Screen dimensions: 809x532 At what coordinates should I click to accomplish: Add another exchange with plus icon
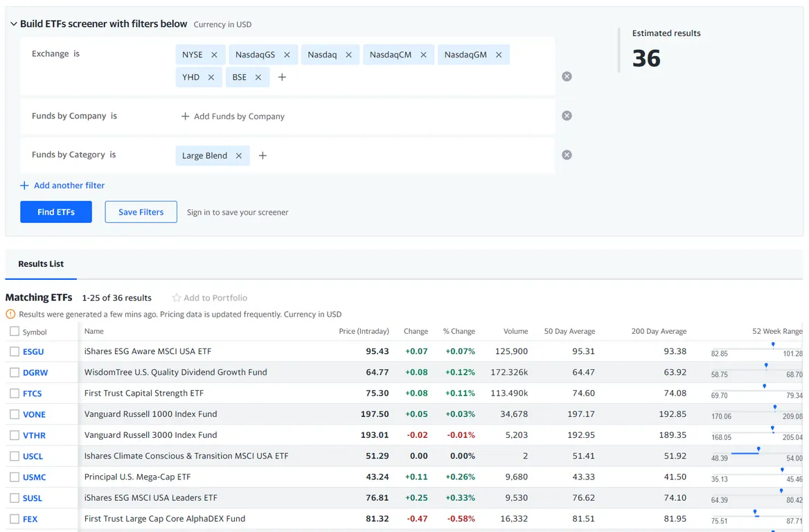(x=282, y=78)
